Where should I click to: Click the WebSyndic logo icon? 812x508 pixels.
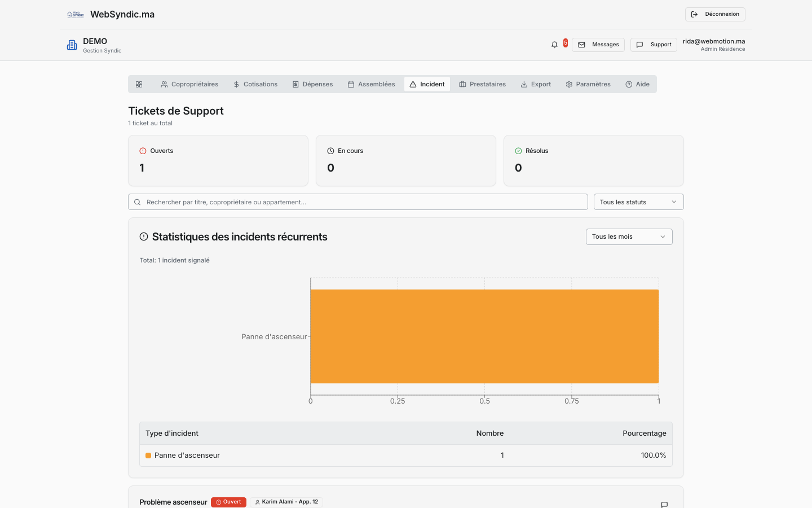[76, 15]
